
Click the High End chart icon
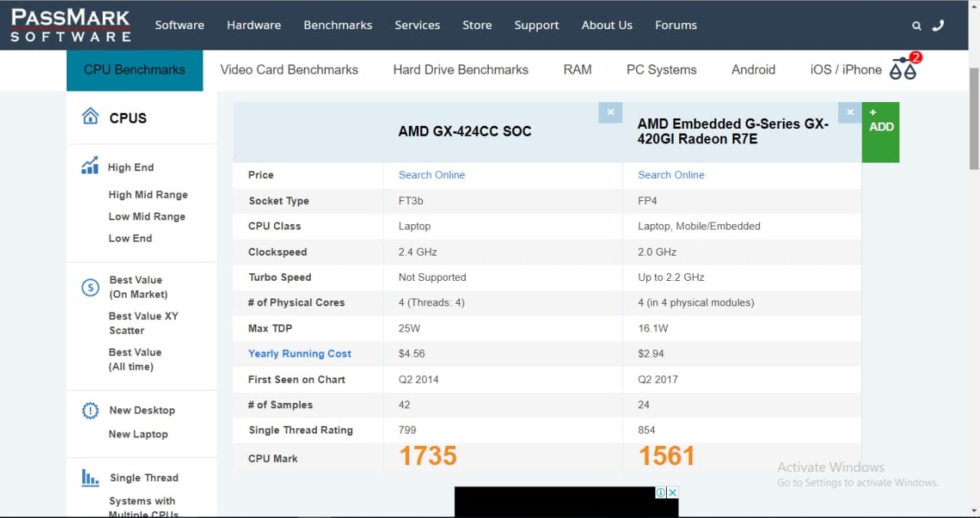tap(90, 166)
